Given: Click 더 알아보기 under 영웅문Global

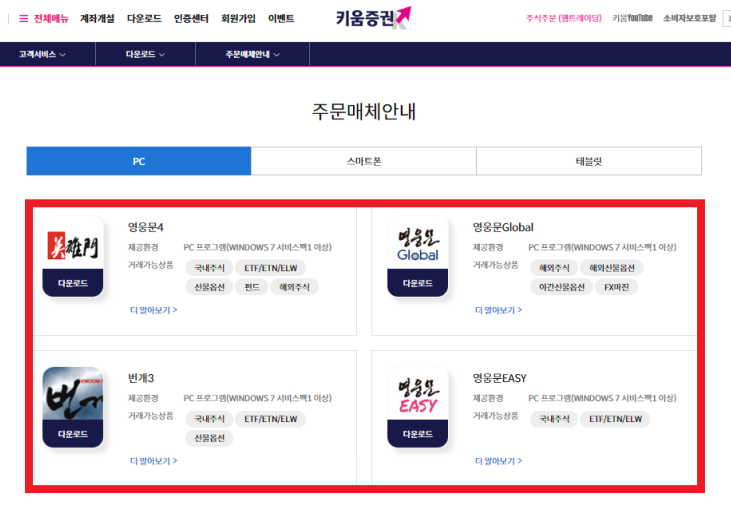Looking at the screenshot, I should point(498,310).
